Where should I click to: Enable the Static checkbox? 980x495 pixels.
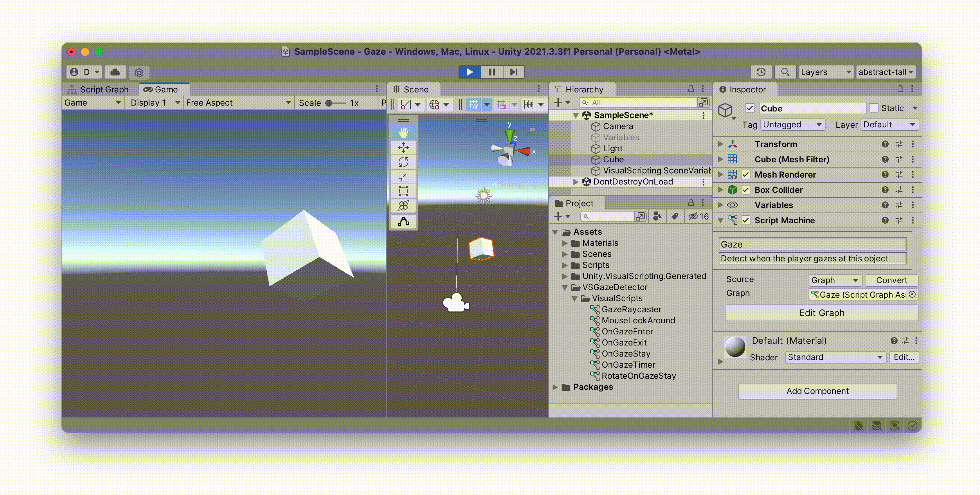[x=874, y=108]
